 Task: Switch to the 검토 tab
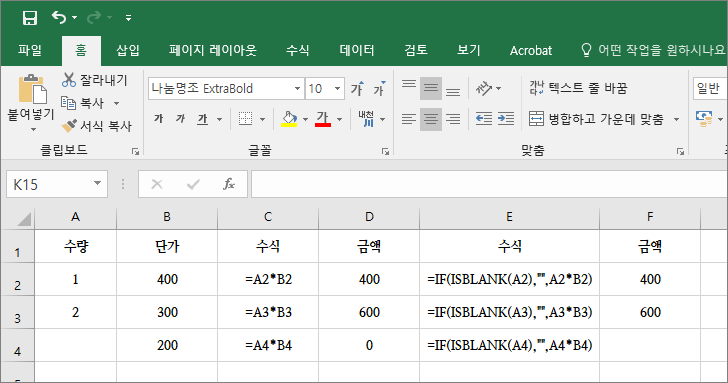pyautogui.click(x=416, y=50)
